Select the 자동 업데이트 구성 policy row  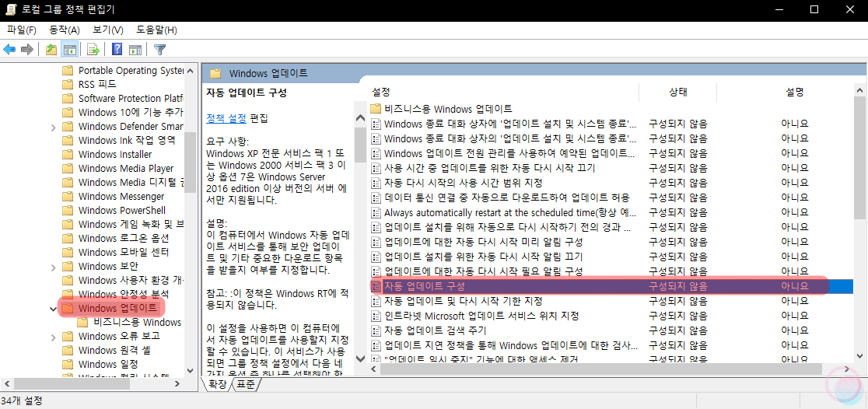611,287
